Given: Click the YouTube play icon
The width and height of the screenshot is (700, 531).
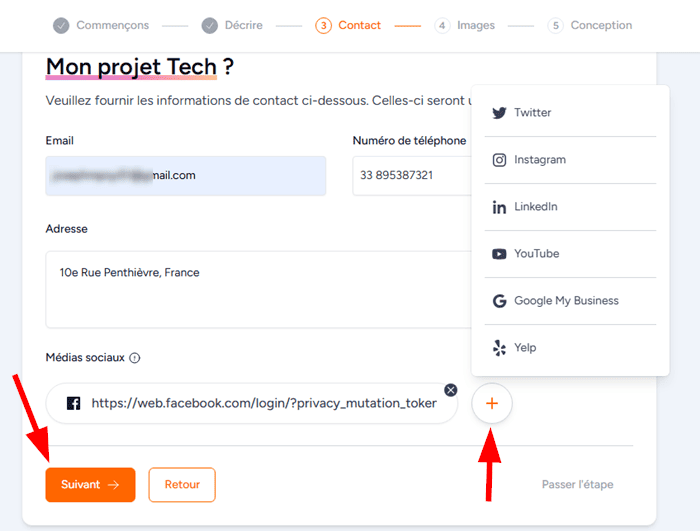Looking at the screenshot, I should (499, 254).
